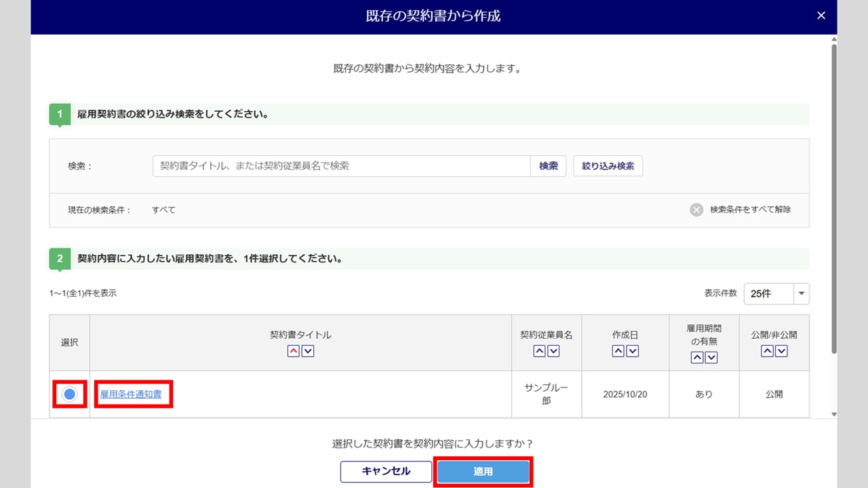868x488 pixels.
Task: Sort contract title descending arrow
Action: point(308,351)
